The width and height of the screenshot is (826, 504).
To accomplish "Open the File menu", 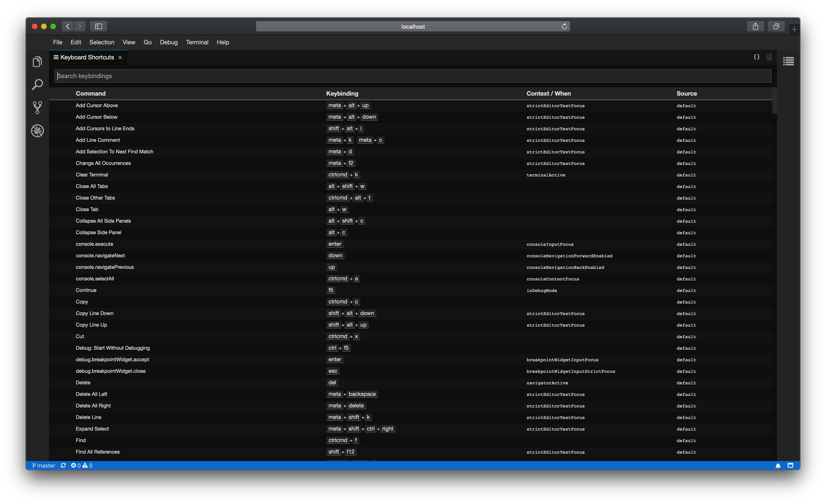I will tap(58, 42).
